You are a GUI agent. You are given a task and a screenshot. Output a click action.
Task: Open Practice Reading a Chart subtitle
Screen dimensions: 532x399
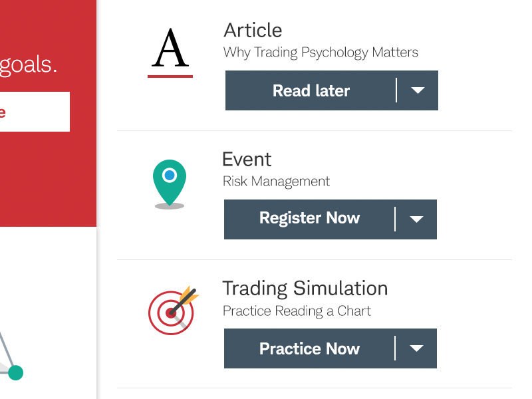[x=297, y=311]
